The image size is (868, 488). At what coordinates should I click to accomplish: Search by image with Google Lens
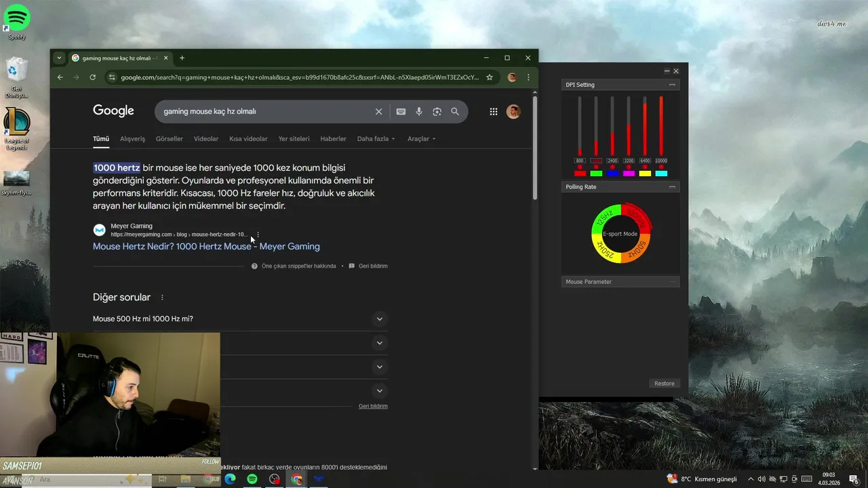click(x=437, y=112)
